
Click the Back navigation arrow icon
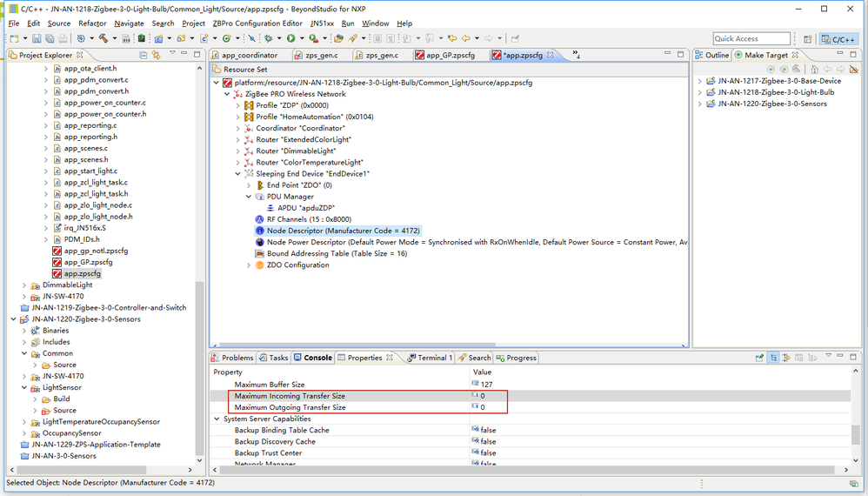click(x=466, y=39)
